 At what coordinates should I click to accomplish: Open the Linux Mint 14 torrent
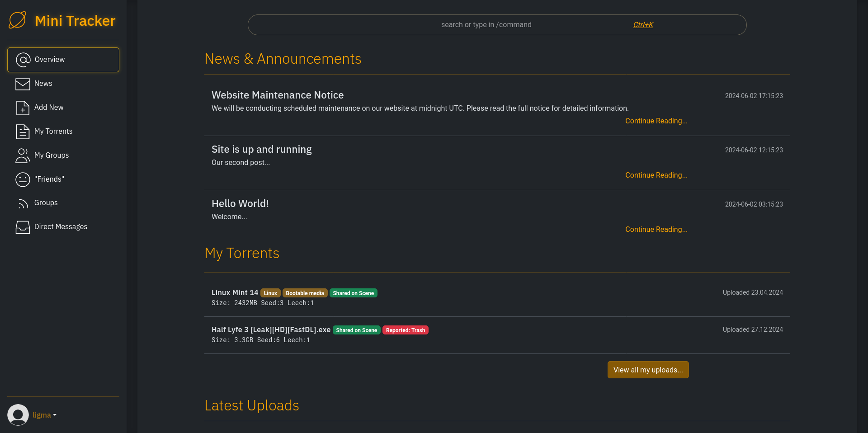tap(235, 293)
